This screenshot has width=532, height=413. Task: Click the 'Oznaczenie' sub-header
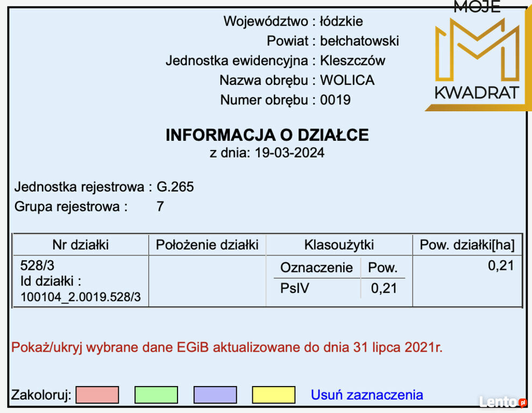point(316,267)
